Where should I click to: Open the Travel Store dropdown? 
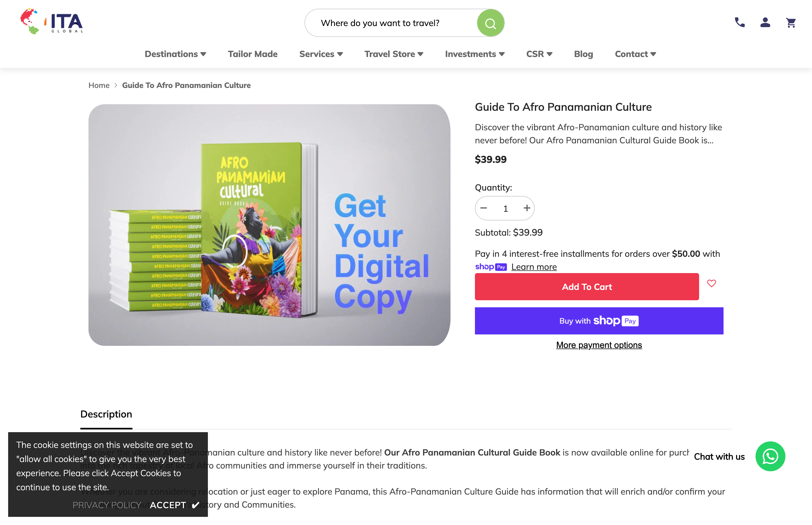(x=394, y=54)
